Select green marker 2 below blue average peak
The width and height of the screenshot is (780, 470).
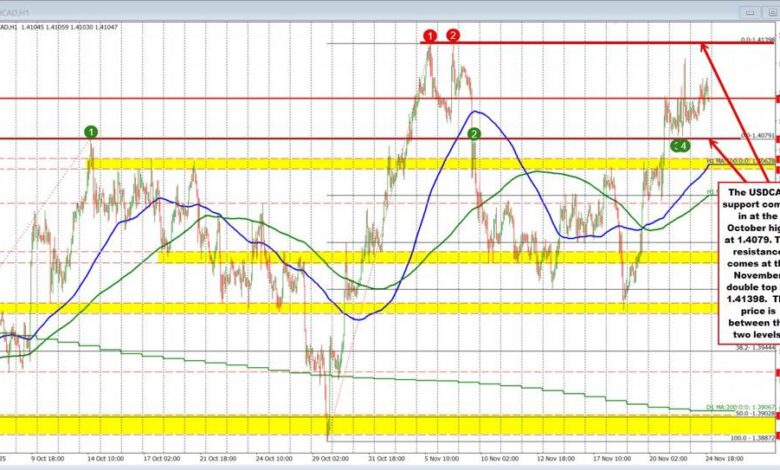(x=474, y=132)
